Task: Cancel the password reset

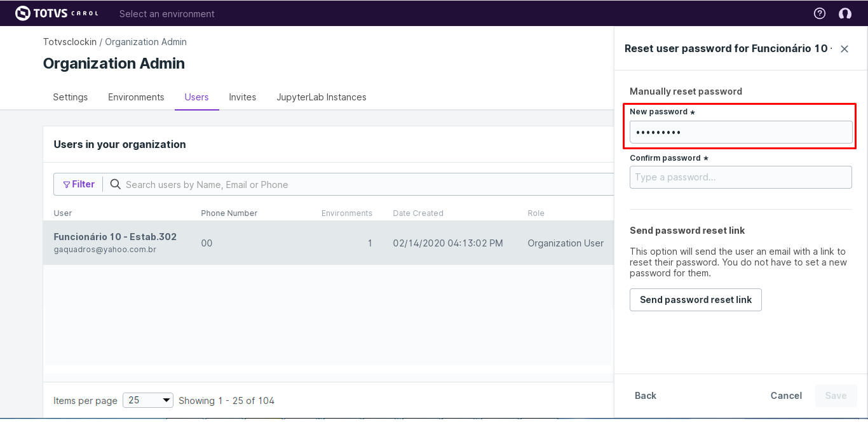Action: tap(786, 396)
